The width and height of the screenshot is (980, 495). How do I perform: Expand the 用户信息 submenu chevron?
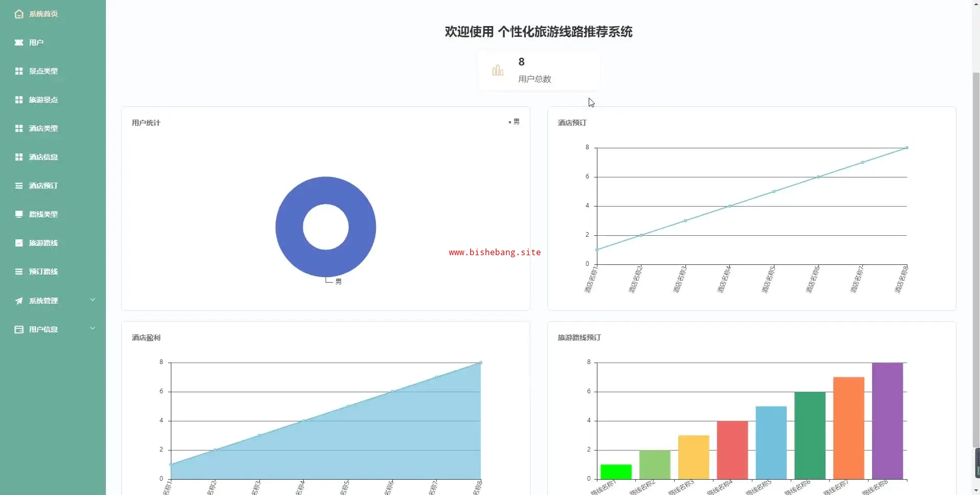tap(93, 328)
